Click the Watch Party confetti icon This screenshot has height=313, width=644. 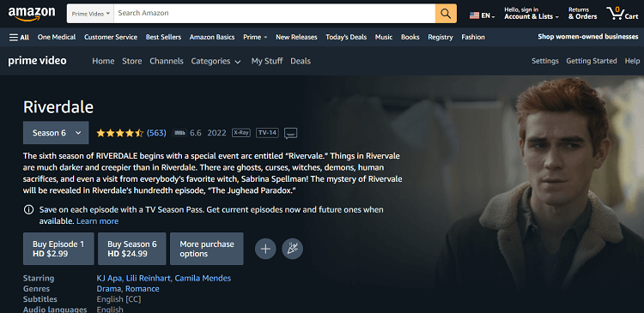[293, 249]
